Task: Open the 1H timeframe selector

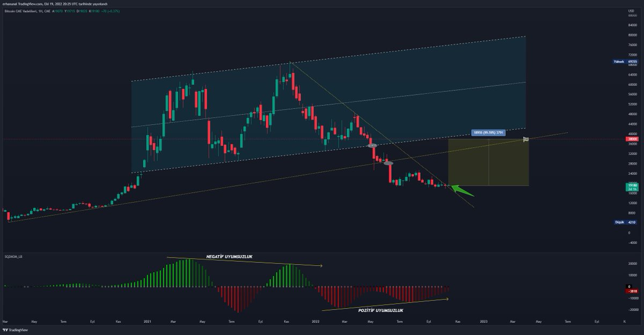Action: [40, 11]
